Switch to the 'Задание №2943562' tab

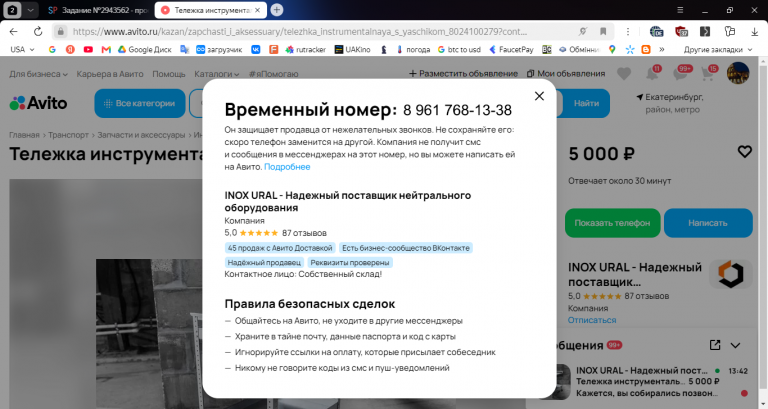tap(98, 10)
